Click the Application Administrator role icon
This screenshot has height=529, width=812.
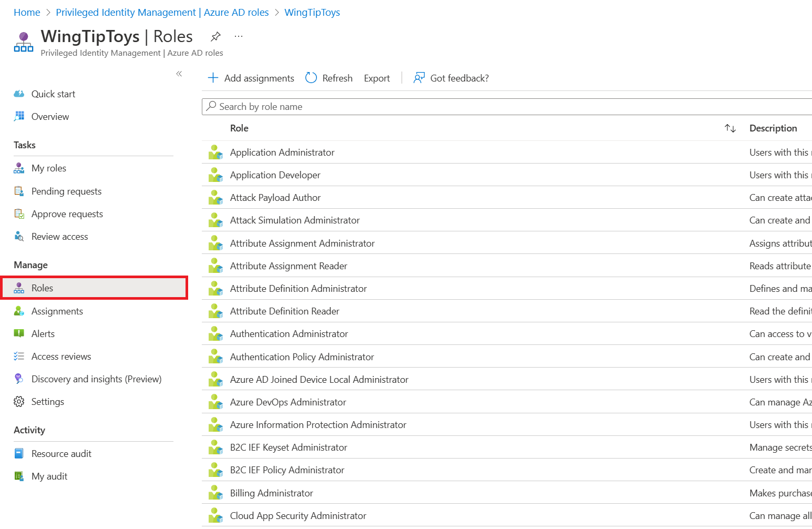click(215, 152)
